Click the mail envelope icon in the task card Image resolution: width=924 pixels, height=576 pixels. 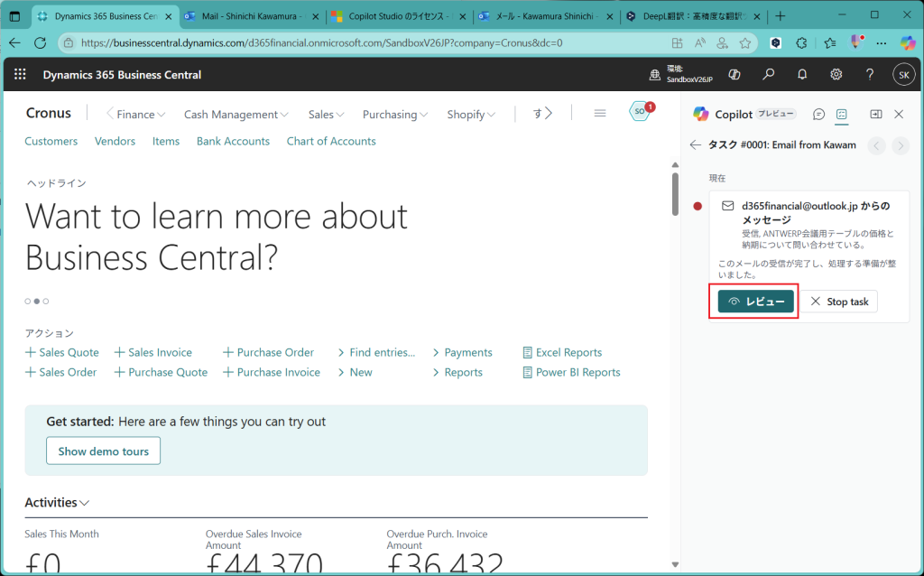click(x=728, y=206)
